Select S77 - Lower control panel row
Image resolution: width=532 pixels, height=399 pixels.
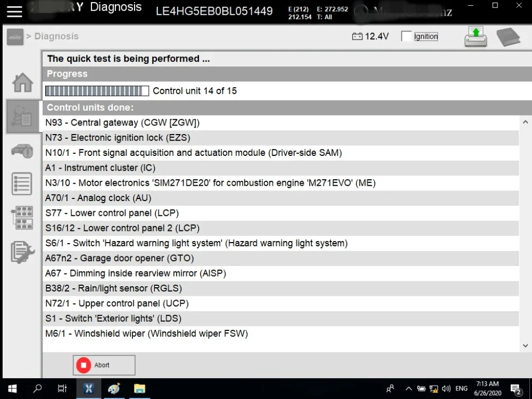[x=281, y=213]
